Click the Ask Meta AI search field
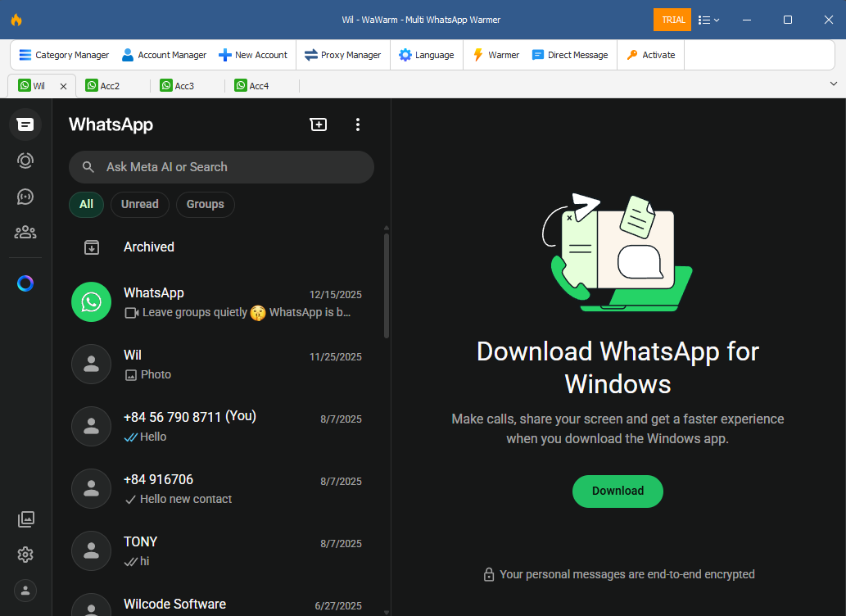Screen dimensions: 846x616 coord(221,167)
